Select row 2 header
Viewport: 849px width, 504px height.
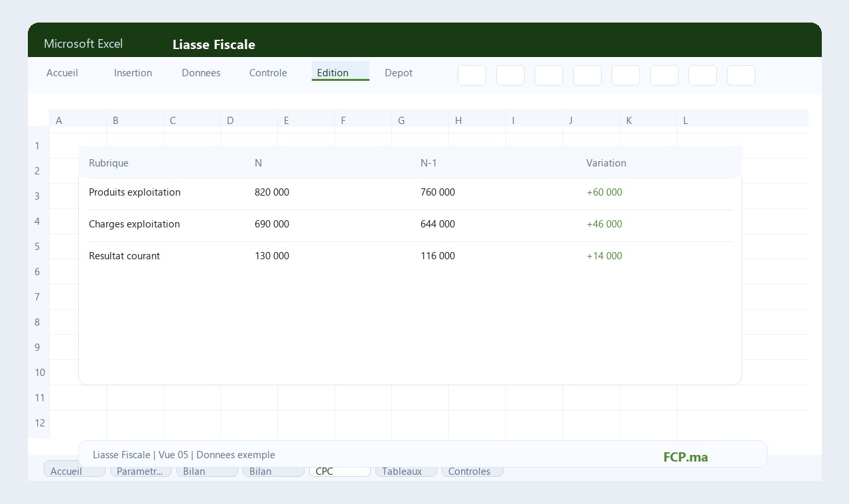38,170
